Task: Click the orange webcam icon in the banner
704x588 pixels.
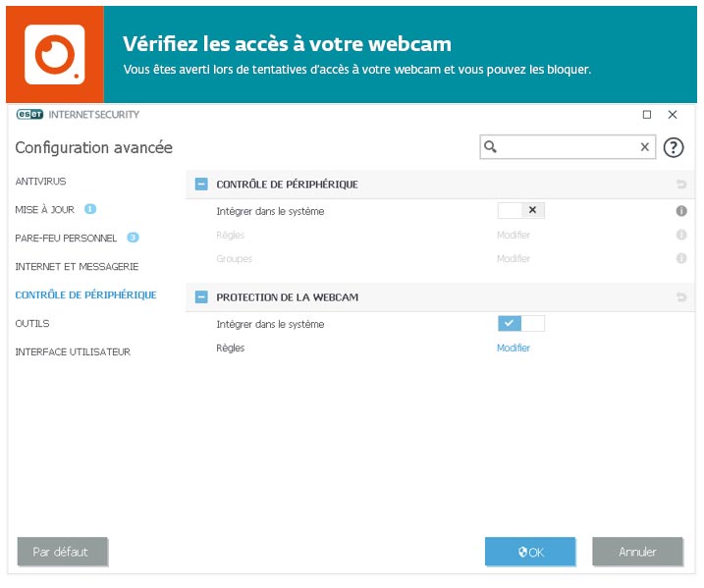Action: pos(54,53)
